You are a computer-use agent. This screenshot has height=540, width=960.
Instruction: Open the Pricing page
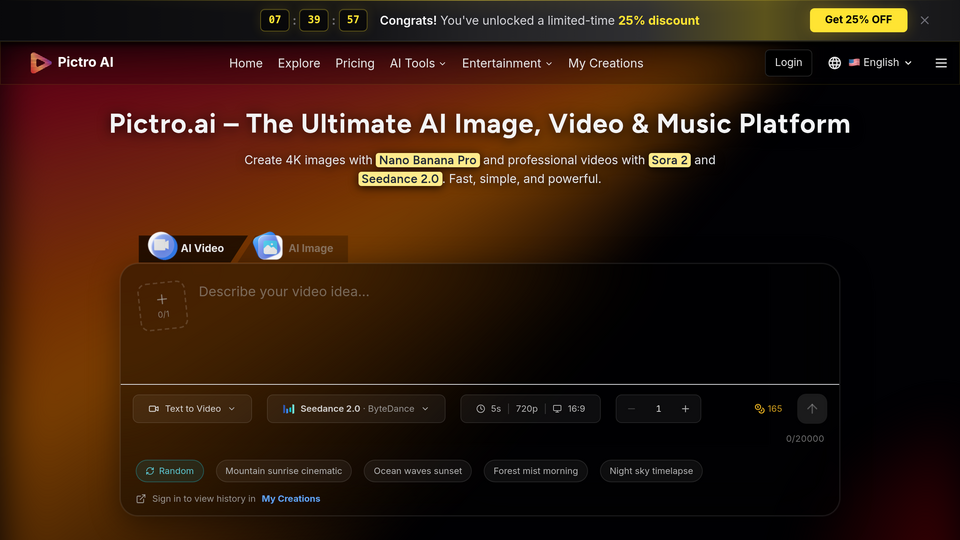(354, 63)
